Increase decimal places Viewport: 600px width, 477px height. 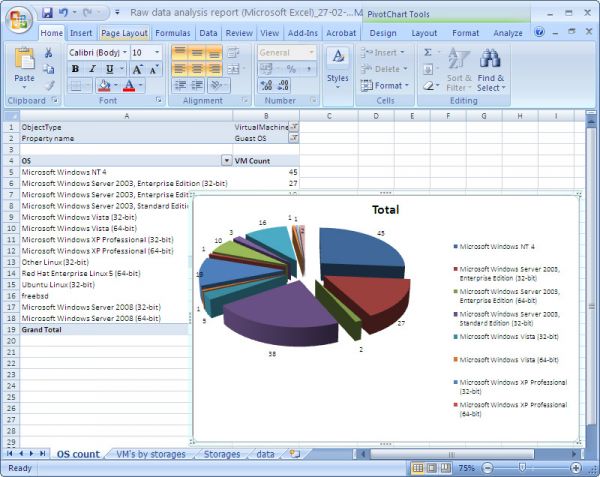pyautogui.click(x=266, y=85)
